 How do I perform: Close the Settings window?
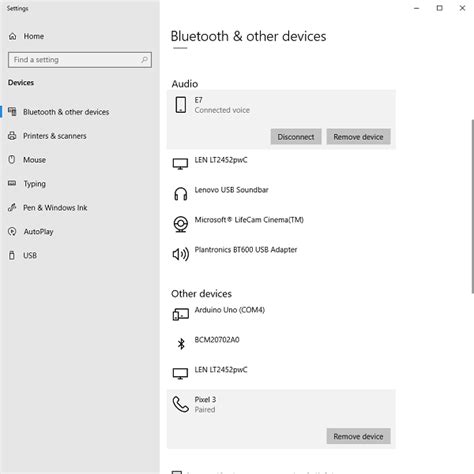click(x=462, y=8)
